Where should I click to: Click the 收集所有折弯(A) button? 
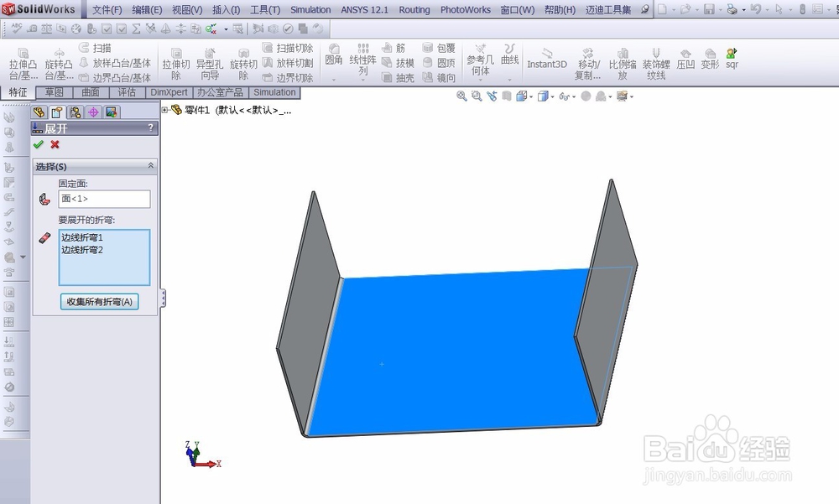click(100, 302)
